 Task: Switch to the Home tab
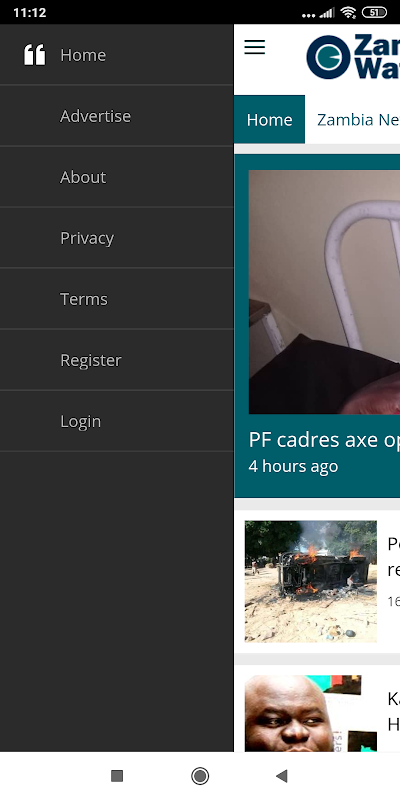[269, 119]
